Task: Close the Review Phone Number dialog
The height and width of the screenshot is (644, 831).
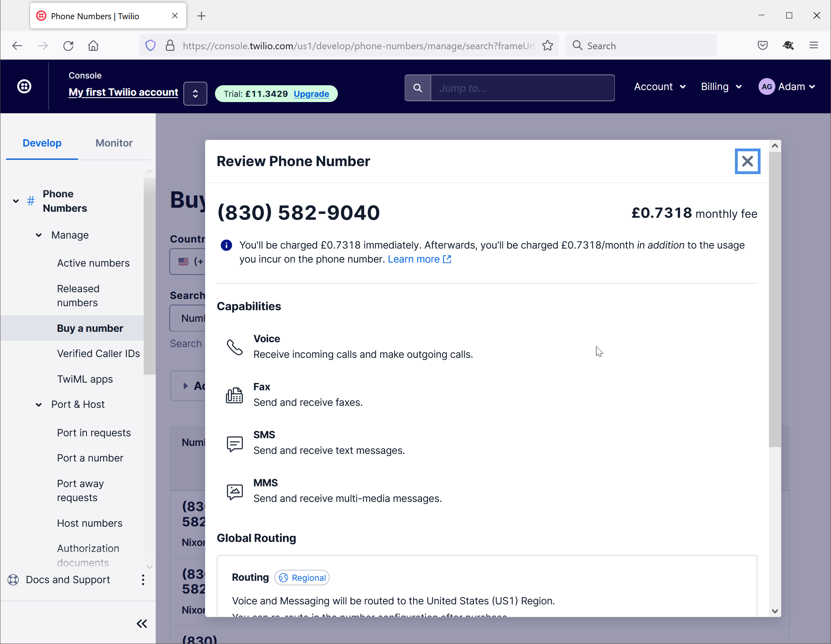Action: coord(747,161)
